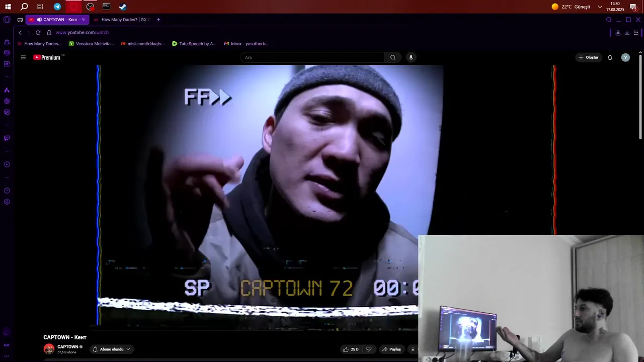Open the clock showing 15:30

[615, 7]
